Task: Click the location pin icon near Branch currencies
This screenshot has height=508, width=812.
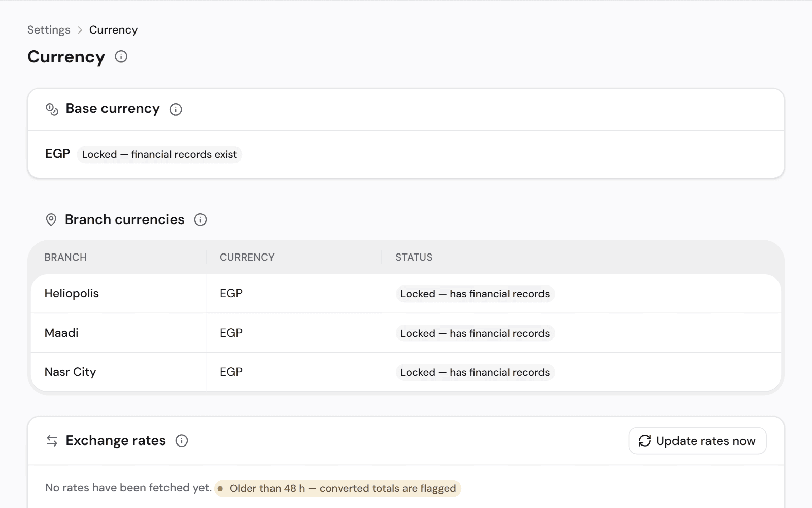Action: coord(51,219)
